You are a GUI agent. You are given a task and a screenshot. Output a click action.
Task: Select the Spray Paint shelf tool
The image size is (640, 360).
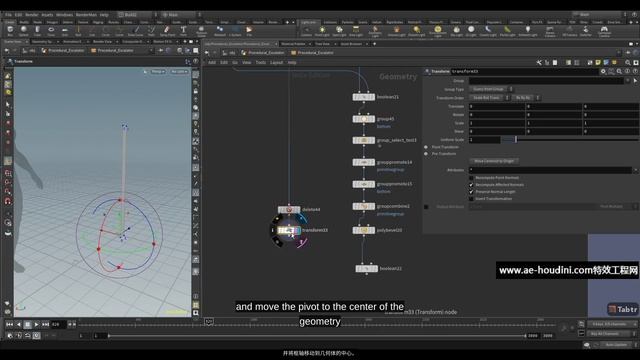click(167, 31)
